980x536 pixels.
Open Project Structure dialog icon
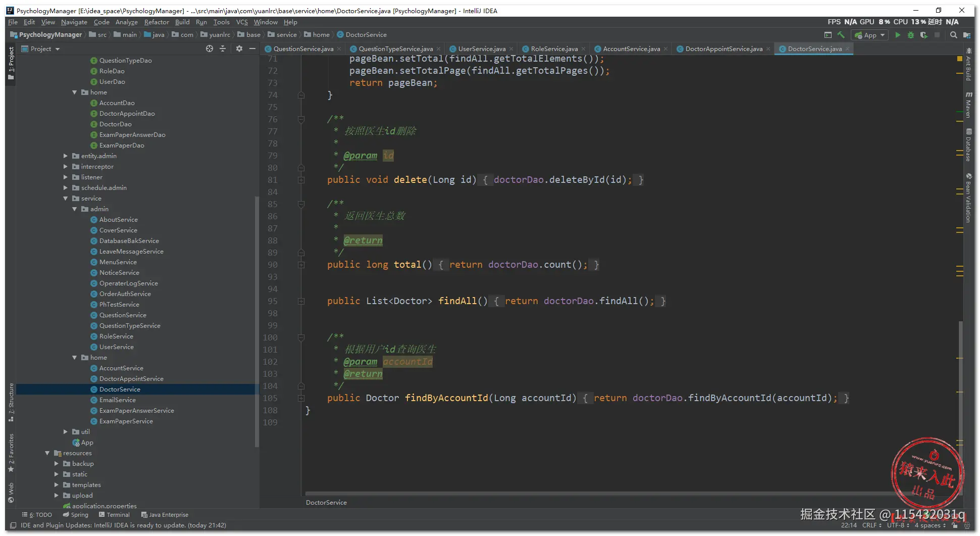coord(967,35)
